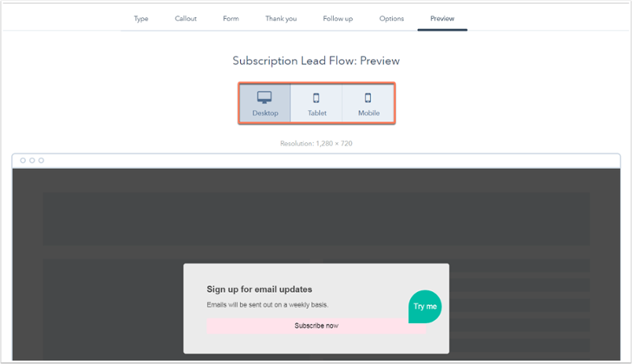Choose the Mobile phone preview icon
The image size is (632, 364).
(x=368, y=97)
